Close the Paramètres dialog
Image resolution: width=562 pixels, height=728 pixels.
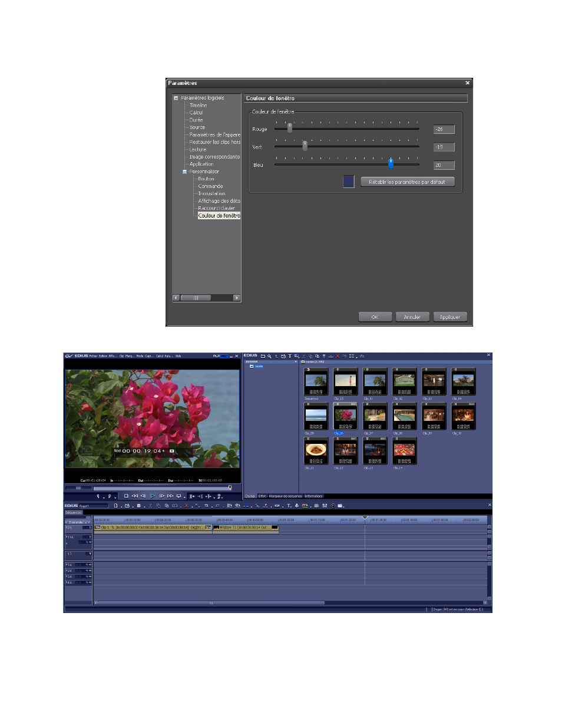click(x=467, y=83)
